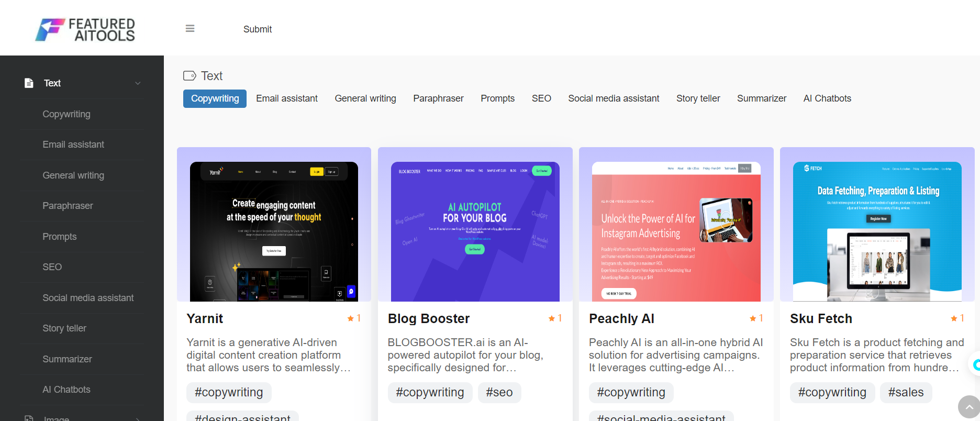980x421 pixels.
Task: Open the Sku Fetch website thumbnail
Action: pos(877,231)
